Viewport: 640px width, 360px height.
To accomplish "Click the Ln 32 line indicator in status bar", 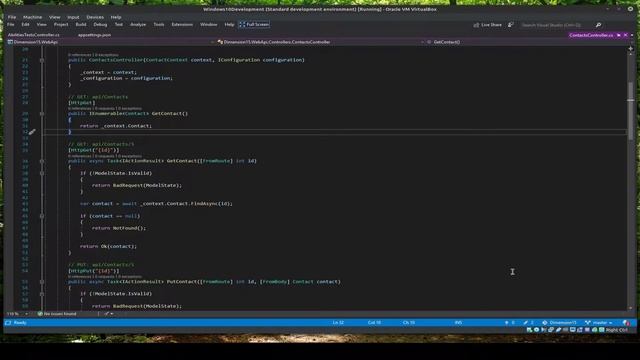I will point(338,322).
